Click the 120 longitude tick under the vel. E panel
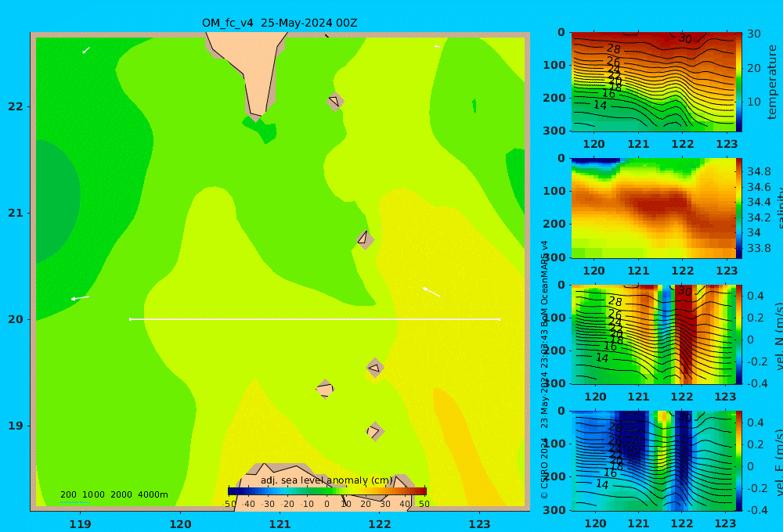This screenshot has width=783, height=532. pyautogui.click(x=595, y=523)
